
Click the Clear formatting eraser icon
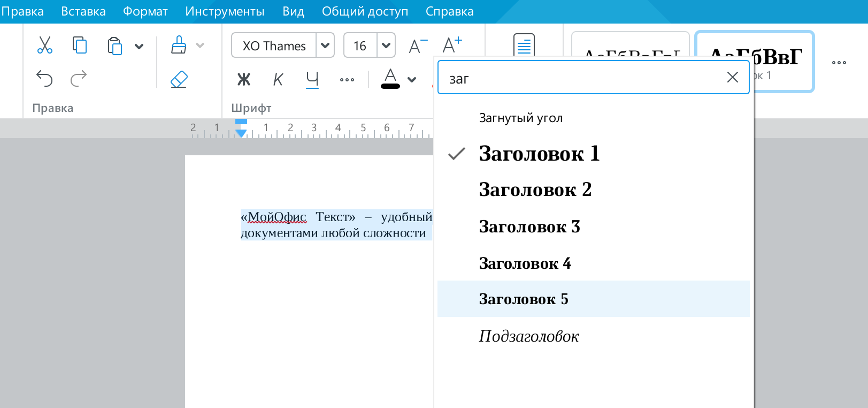point(179,79)
